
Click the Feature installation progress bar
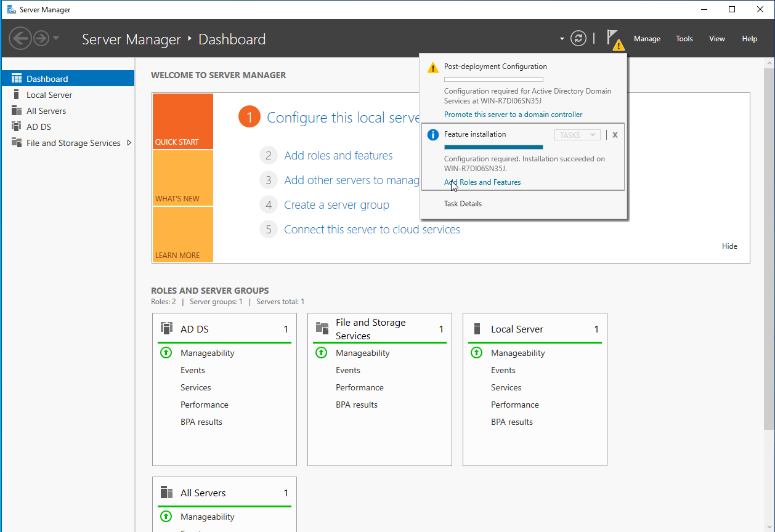493,147
